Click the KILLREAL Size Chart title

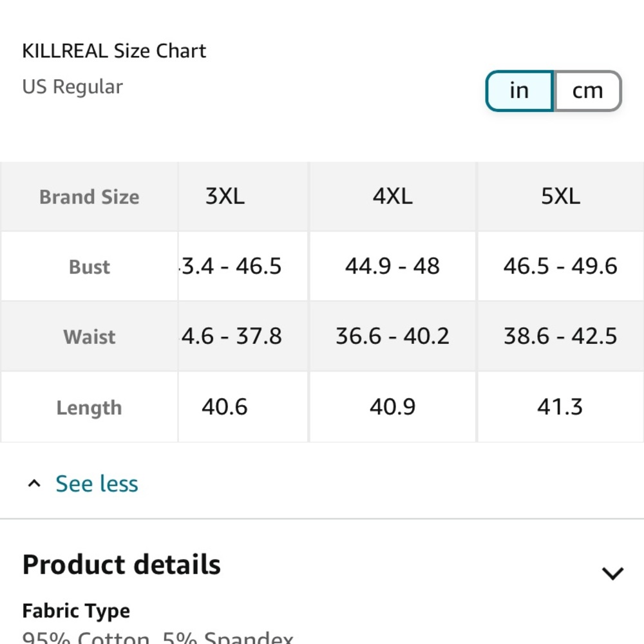click(x=114, y=51)
